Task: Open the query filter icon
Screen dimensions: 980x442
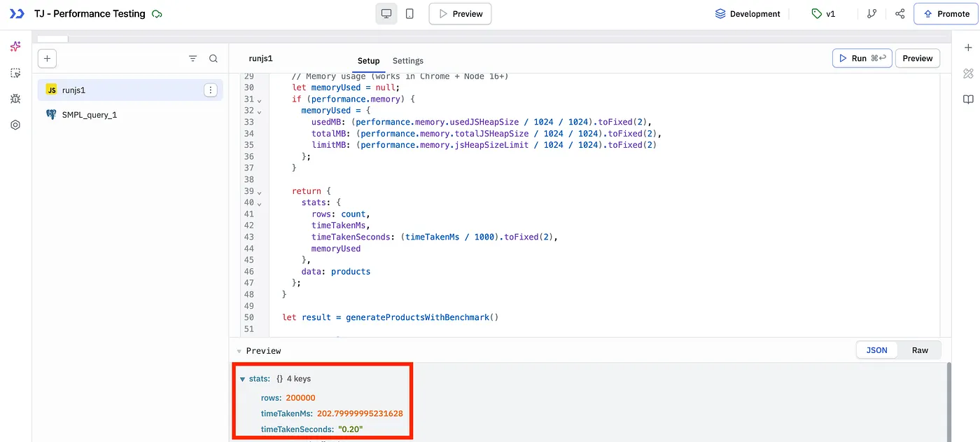Action: 193,59
